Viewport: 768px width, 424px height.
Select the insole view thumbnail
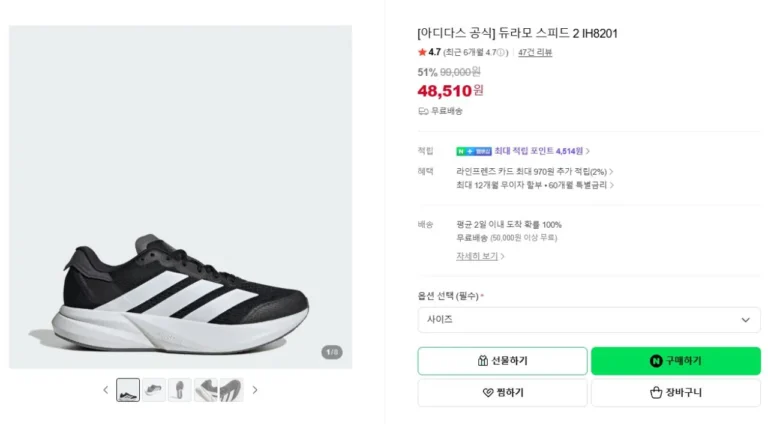[180, 390]
